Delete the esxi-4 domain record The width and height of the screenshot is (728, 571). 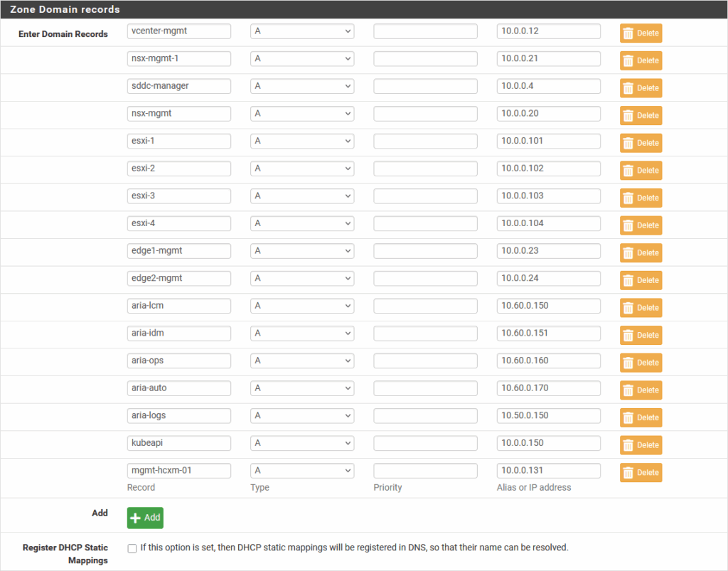point(641,225)
